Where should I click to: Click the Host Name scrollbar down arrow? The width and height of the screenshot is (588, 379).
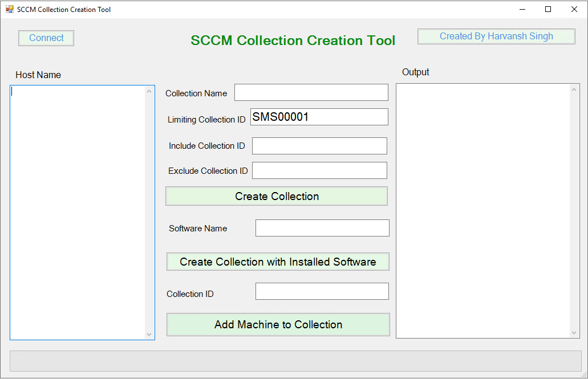[x=149, y=335]
